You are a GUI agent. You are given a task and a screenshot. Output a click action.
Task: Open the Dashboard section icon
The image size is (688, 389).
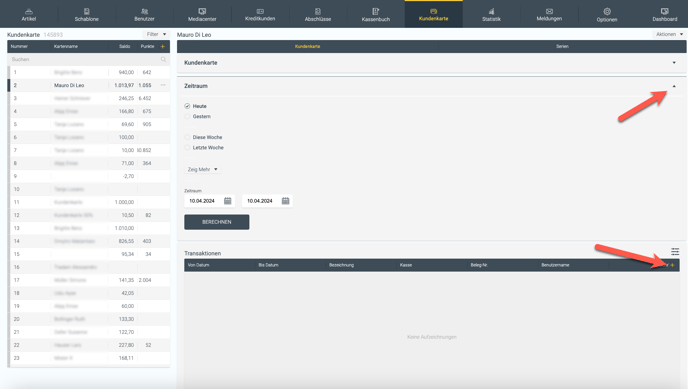(665, 11)
